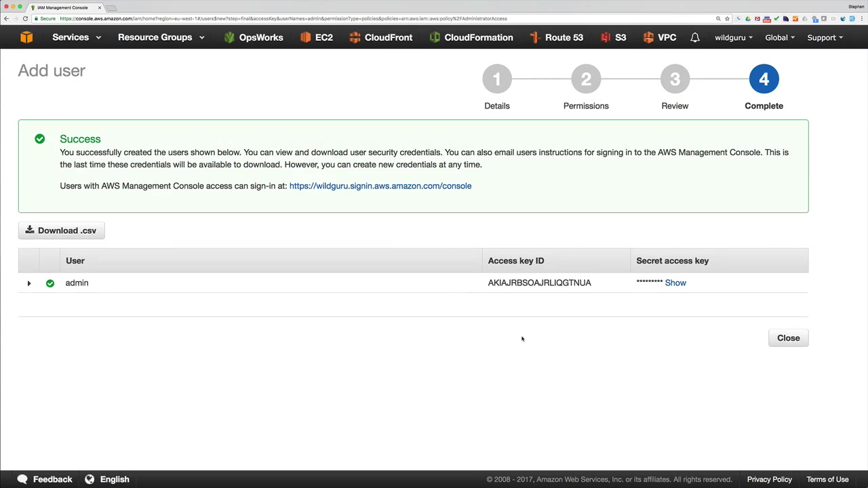This screenshot has width=868, height=488.
Task: Click the AWS cube home icon
Action: click(26, 37)
